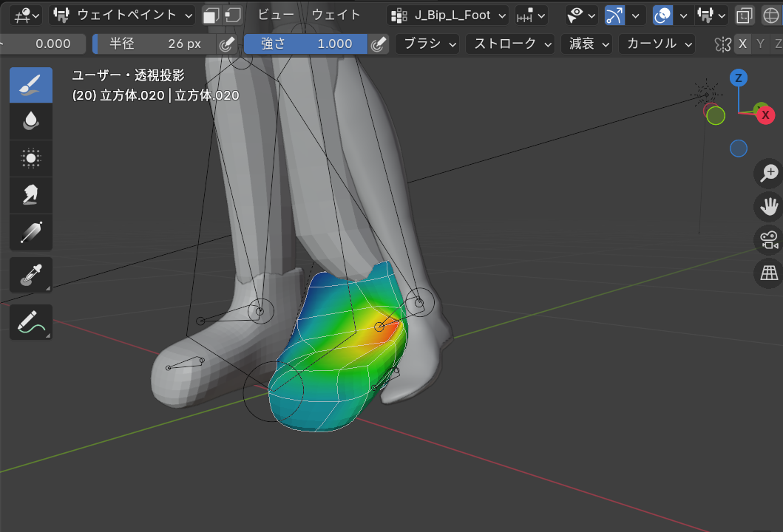The width and height of the screenshot is (783, 532).
Task: Click the 強さ strength slider
Action: (305, 44)
